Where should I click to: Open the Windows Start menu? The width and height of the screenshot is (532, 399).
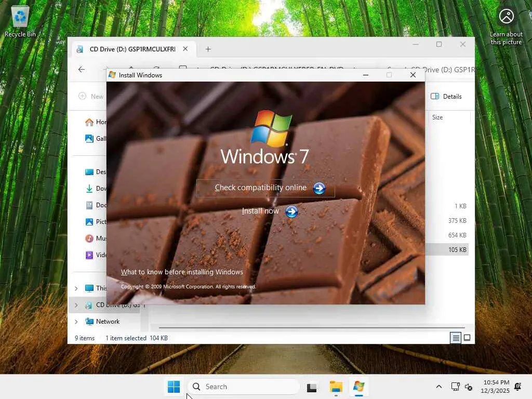(x=174, y=387)
